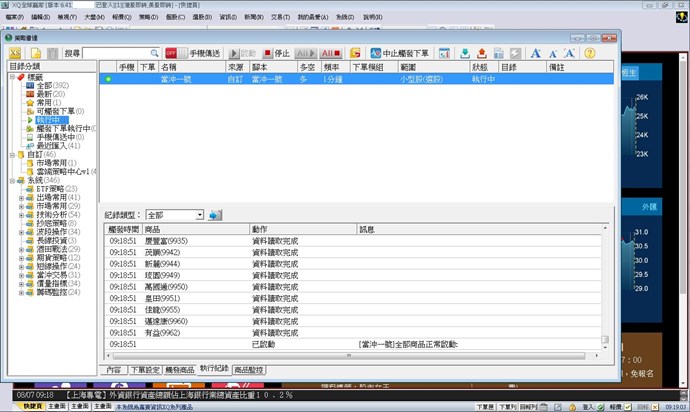Select 執行中 in the directory tree

(46, 120)
